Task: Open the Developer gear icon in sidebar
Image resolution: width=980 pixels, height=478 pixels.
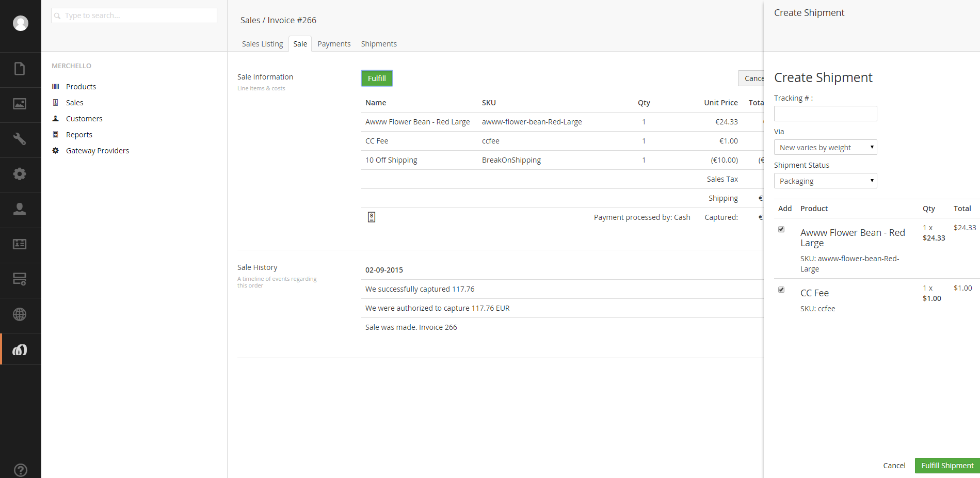Action: 20,174
